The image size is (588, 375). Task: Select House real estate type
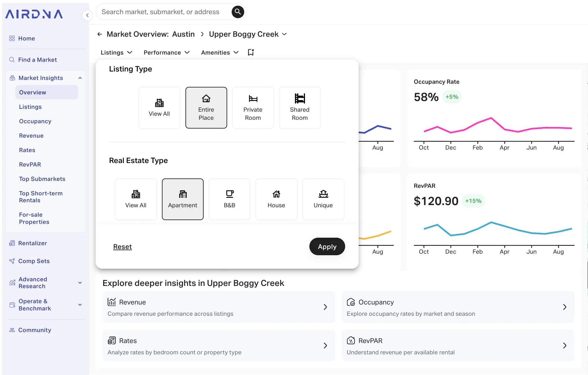[276, 199]
